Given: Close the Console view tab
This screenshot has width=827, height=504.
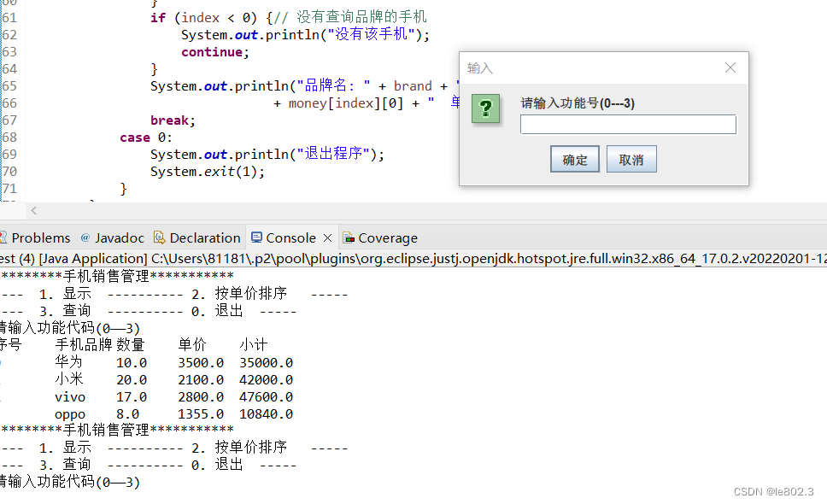Looking at the screenshot, I should [327, 237].
